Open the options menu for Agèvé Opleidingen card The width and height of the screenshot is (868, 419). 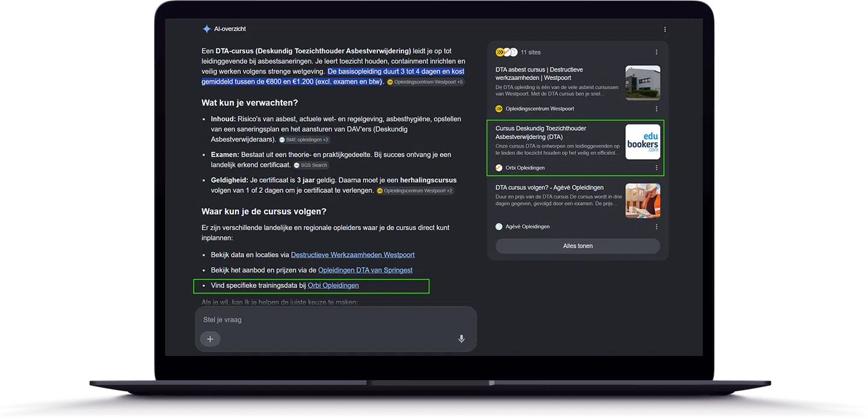pos(656,227)
